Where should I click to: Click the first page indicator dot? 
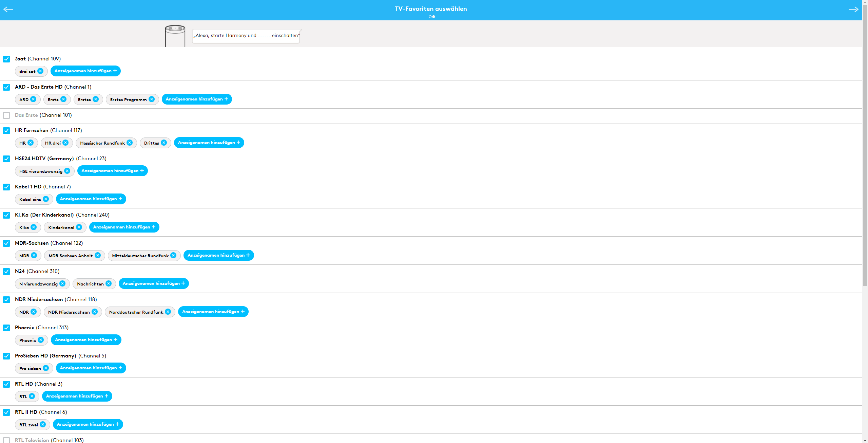[x=430, y=17]
